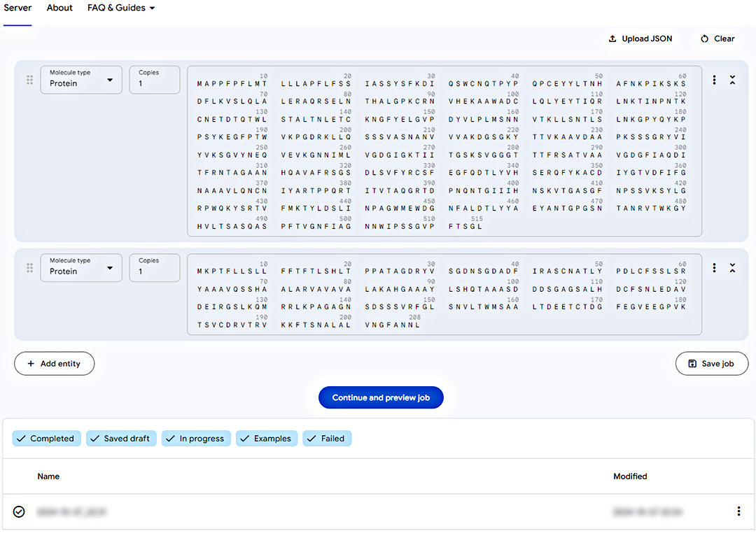This screenshot has width=756, height=545.
Task: Click the 515-residue sequence box
Action: click(444, 151)
